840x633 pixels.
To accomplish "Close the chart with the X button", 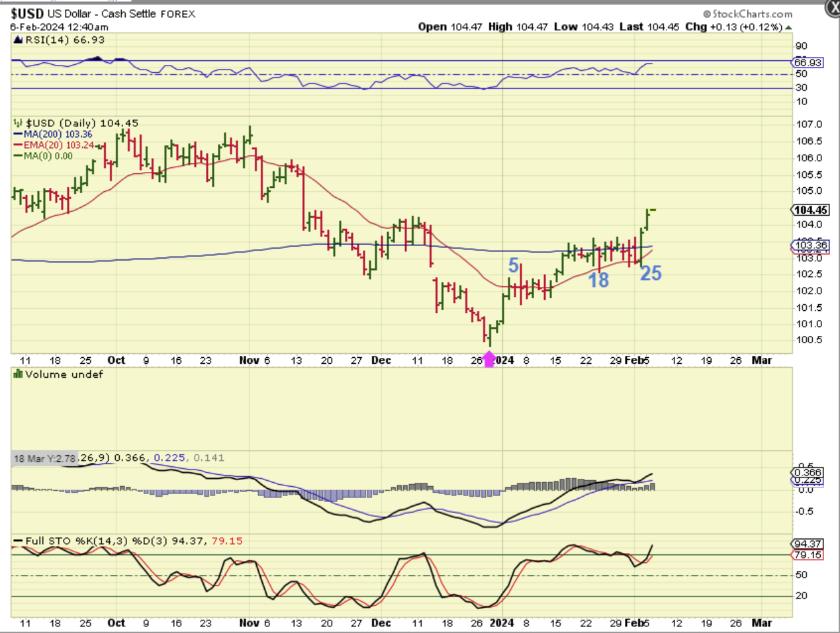I will pos(832,7).
